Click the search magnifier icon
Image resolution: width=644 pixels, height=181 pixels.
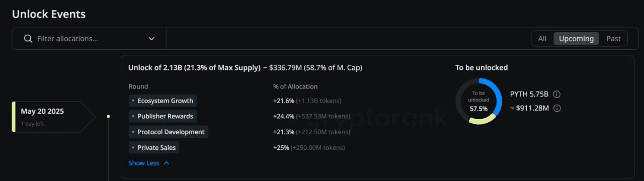(28, 39)
